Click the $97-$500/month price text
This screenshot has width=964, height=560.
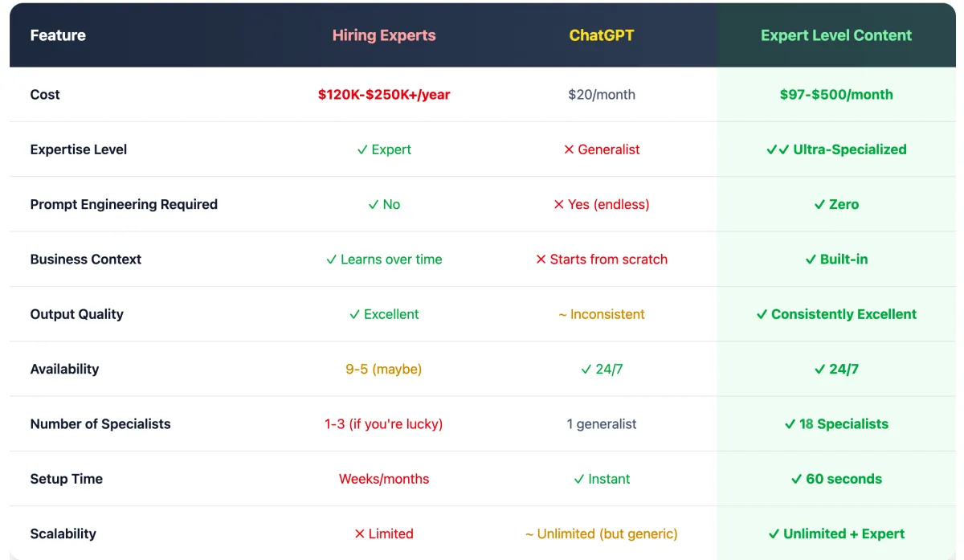click(x=836, y=95)
